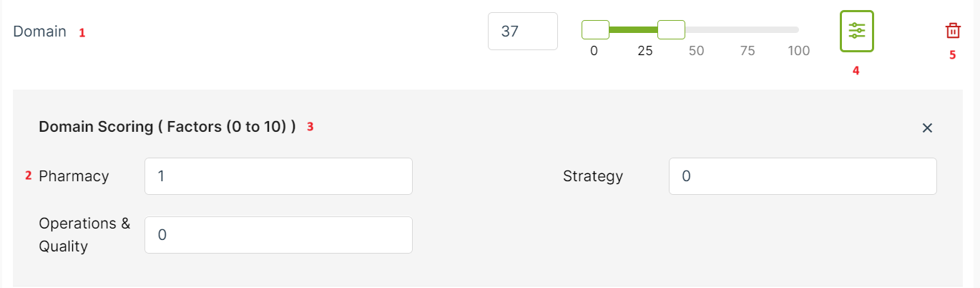
Task: Select the Operations & Quality input field
Action: [278, 235]
